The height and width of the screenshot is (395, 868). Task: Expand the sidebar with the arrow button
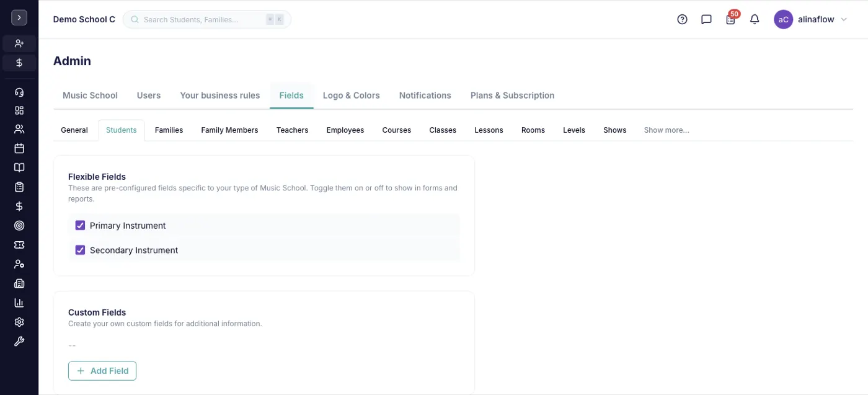(19, 18)
